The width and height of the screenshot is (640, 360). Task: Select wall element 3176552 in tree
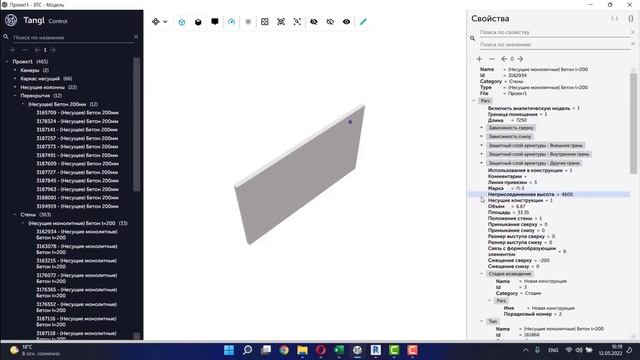[76, 307]
